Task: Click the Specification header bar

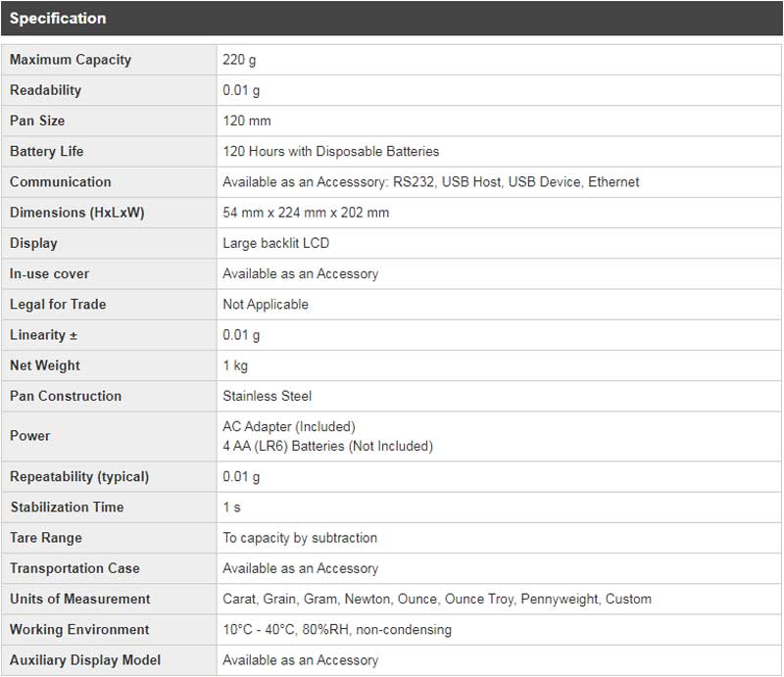Action: click(x=392, y=19)
